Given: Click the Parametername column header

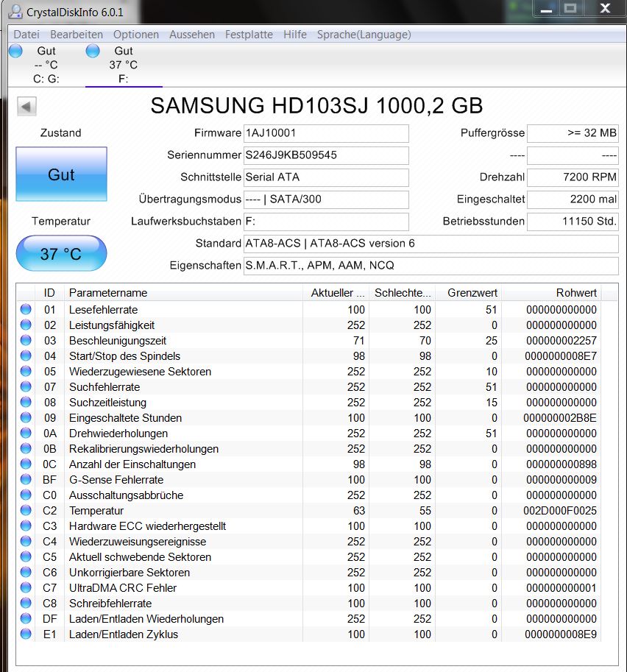Looking at the screenshot, I should 183,293.
